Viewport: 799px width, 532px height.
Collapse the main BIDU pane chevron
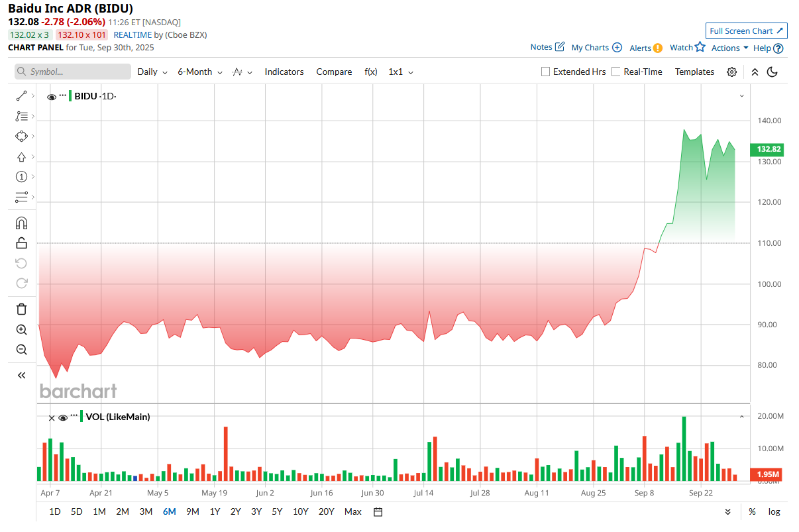(x=742, y=96)
